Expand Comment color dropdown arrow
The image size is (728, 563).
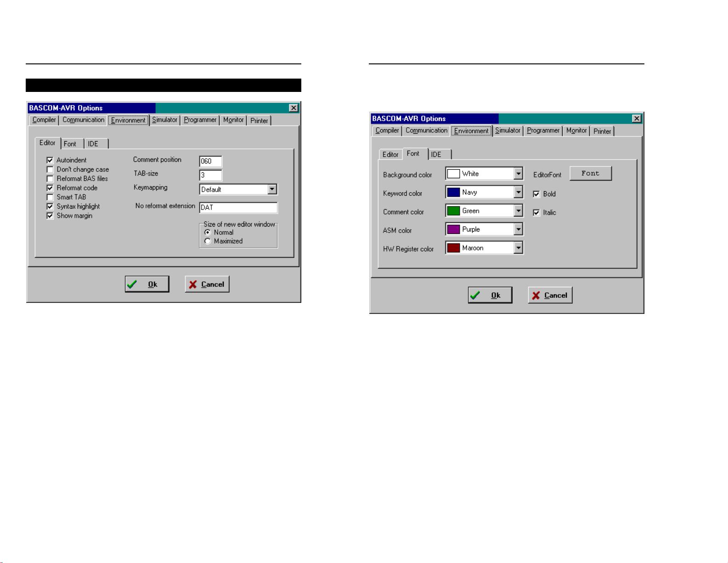[x=518, y=211]
